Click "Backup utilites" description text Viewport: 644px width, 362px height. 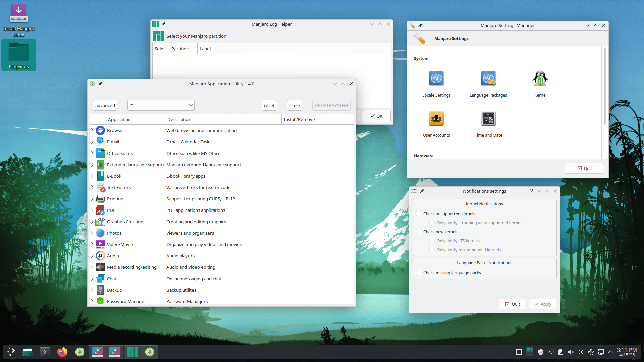pyautogui.click(x=181, y=290)
